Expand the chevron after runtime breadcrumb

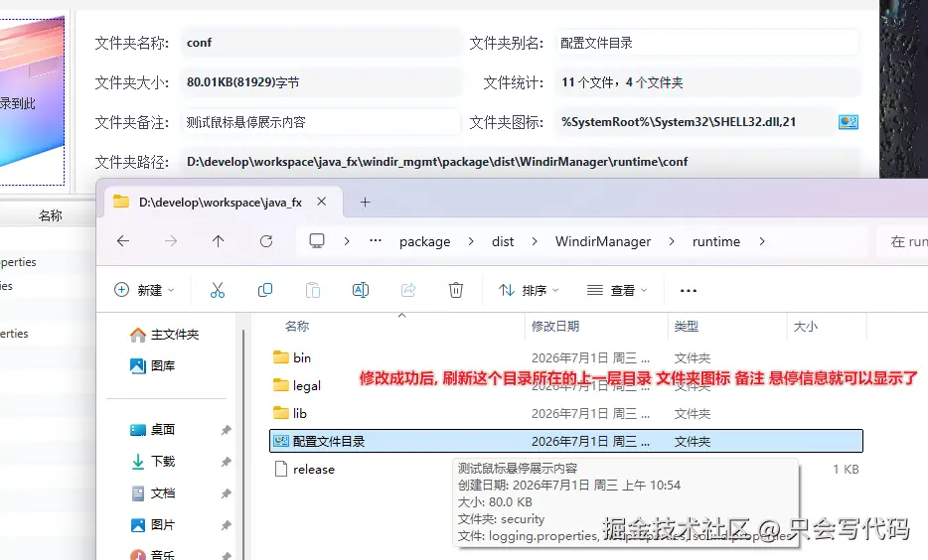pyautogui.click(x=762, y=241)
